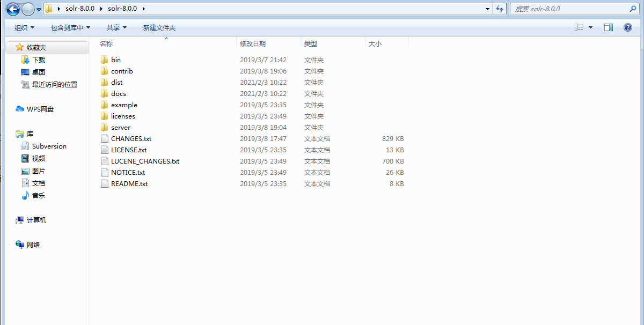Select the docs folder icon

(104, 94)
